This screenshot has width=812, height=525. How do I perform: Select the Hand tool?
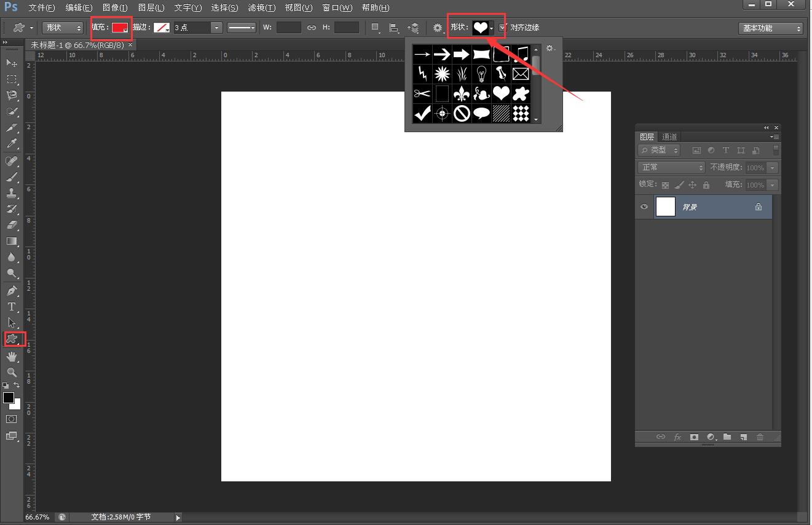[x=12, y=357]
